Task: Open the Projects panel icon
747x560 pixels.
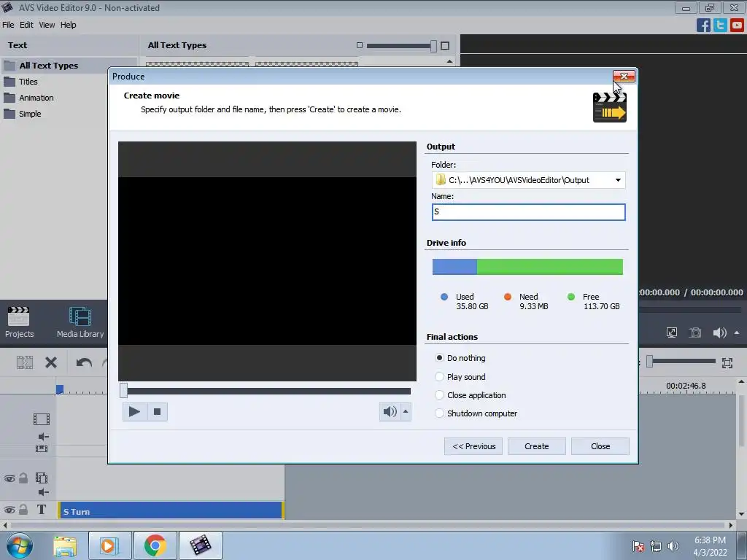Action: click(x=19, y=322)
